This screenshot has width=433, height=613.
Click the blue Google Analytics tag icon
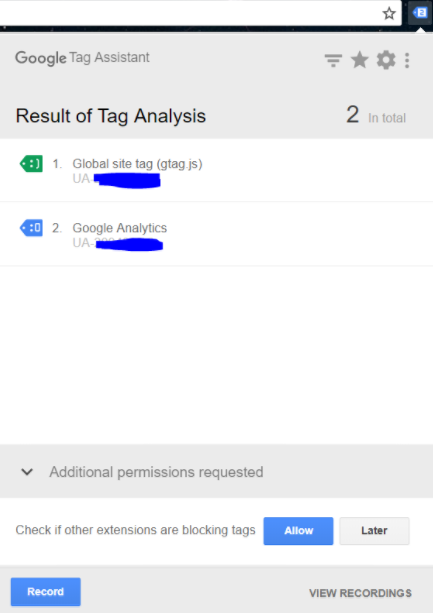click(31, 228)
